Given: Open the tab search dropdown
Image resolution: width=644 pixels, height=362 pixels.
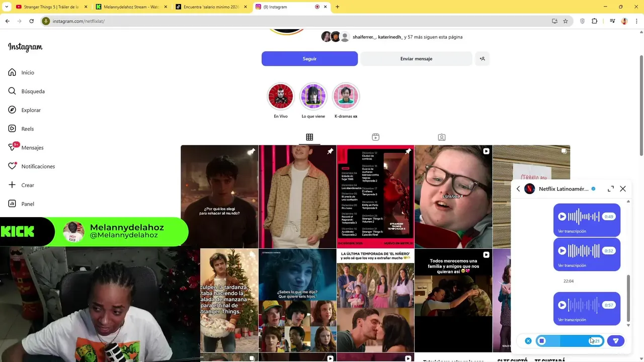Looking at the screenshot, I should pyautogui.click(x=6, y=7).
